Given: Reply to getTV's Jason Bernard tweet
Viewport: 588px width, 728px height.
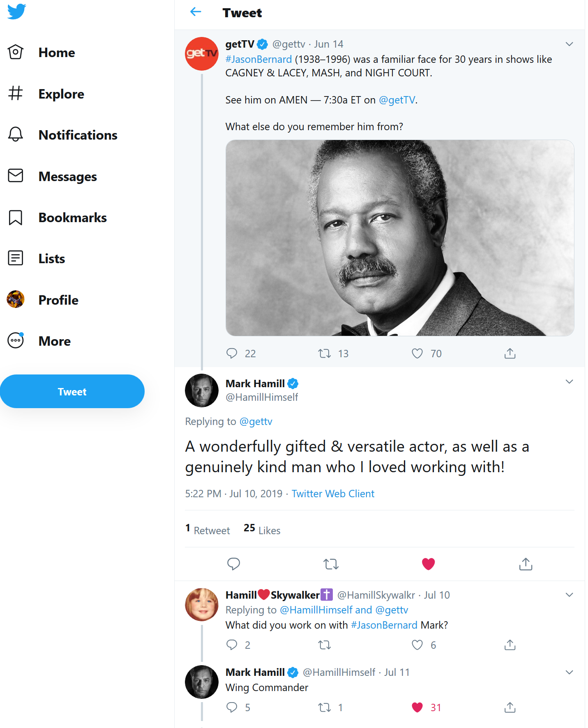Looking at the screenshot, I should [x=232, y=353].
